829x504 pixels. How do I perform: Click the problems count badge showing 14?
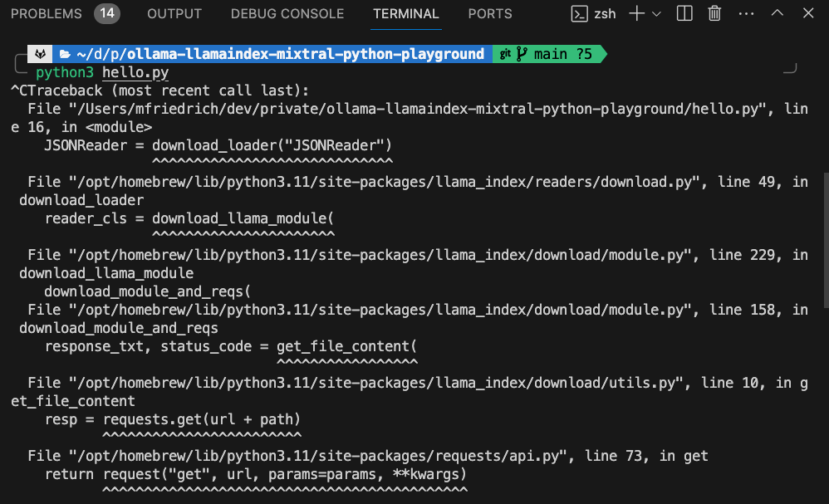(x=106, y=13)
